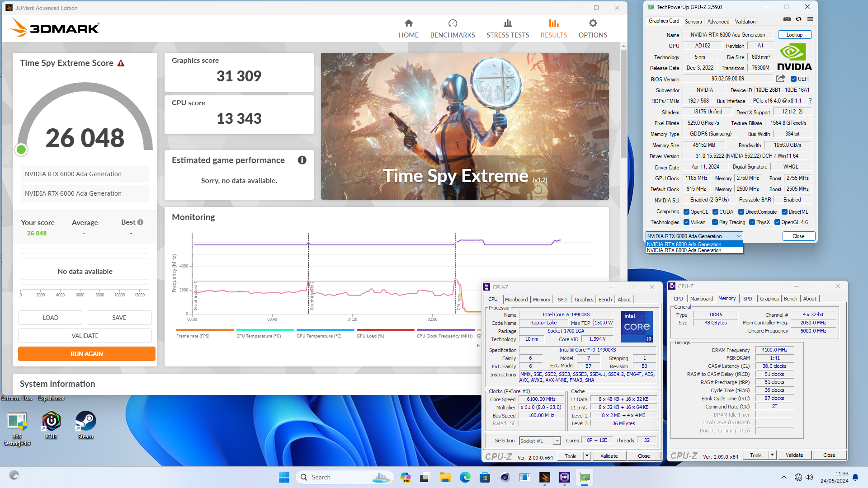Open the Windows Start menu
This screenshot has height=488, width=868.
pyautogui.click(x=284, y=477)
